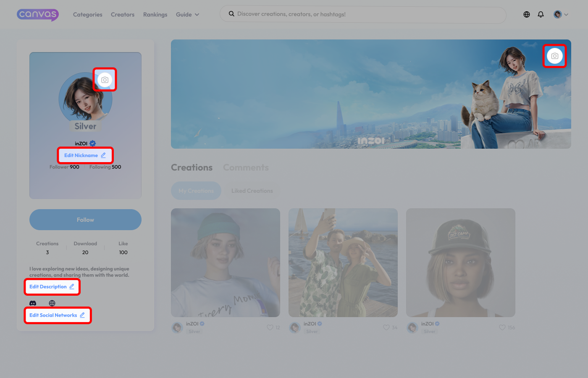Click the Canvas logo
This screenshot has height=378, width=588.
(x=37, y=15)
